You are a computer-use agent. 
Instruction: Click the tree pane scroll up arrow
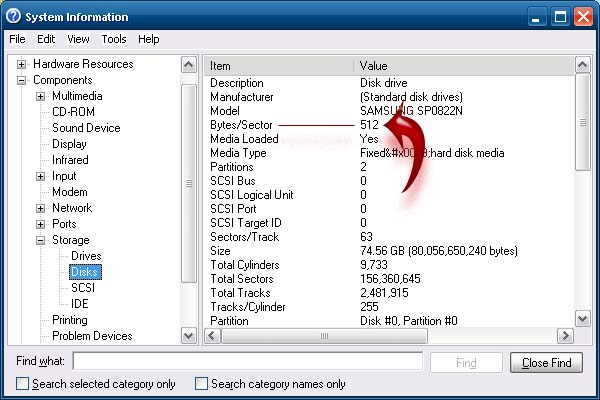click(x=189, y=65)
